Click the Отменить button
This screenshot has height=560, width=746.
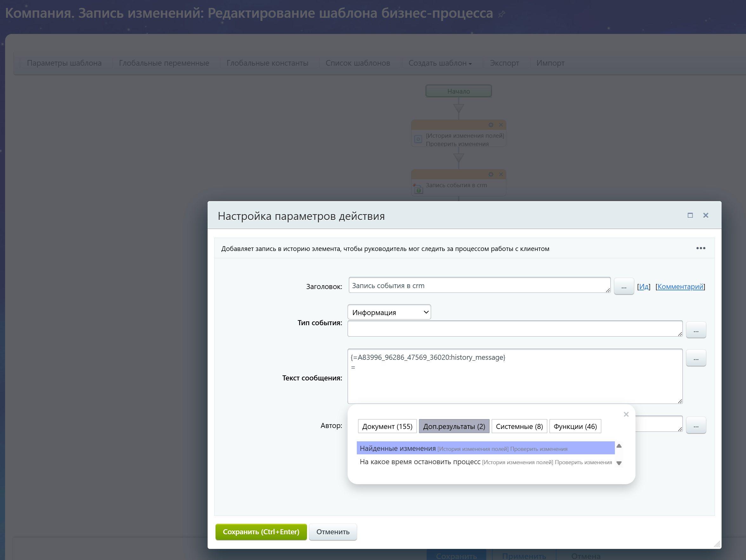tap(333, 532)
